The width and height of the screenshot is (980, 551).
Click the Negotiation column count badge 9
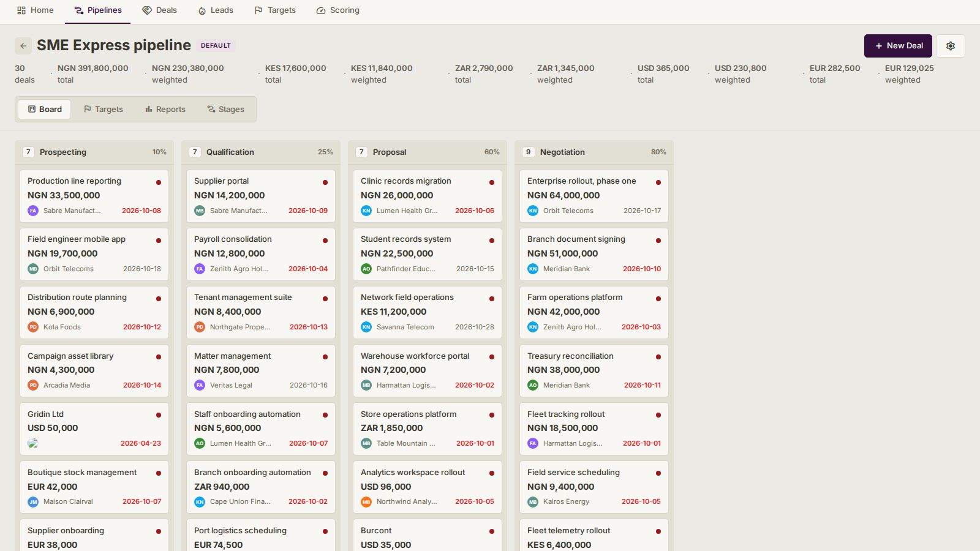(528, 152)
